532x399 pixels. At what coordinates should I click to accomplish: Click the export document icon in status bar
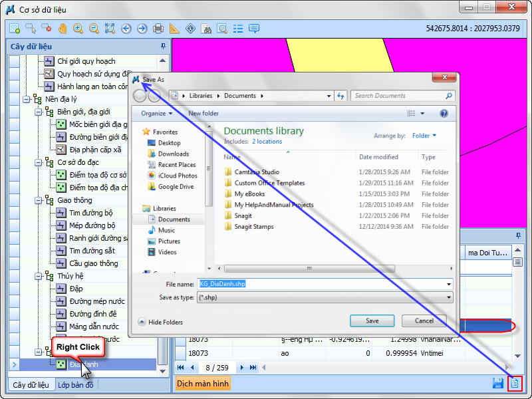click(514, 384)
